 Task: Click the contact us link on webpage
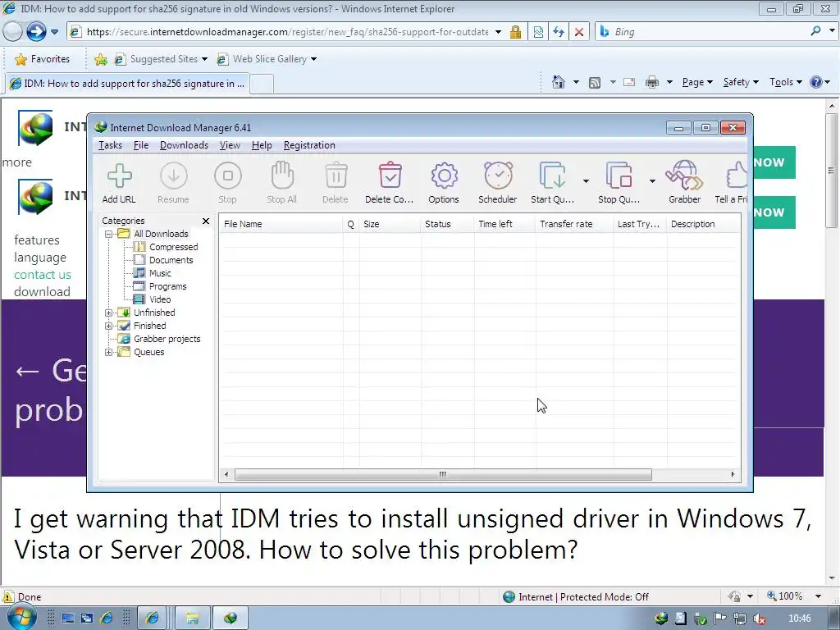(x=43, y=274)
